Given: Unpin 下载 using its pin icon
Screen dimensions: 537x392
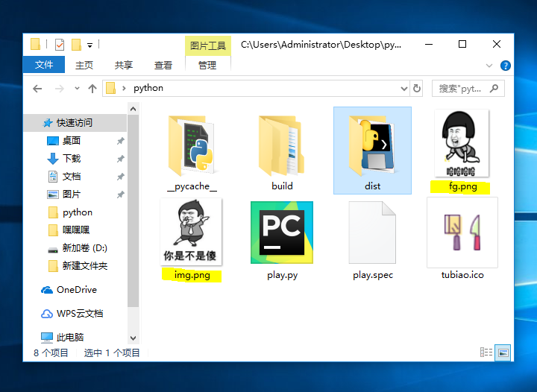Looking at the screenshot, I should click(x=120, y=159).
